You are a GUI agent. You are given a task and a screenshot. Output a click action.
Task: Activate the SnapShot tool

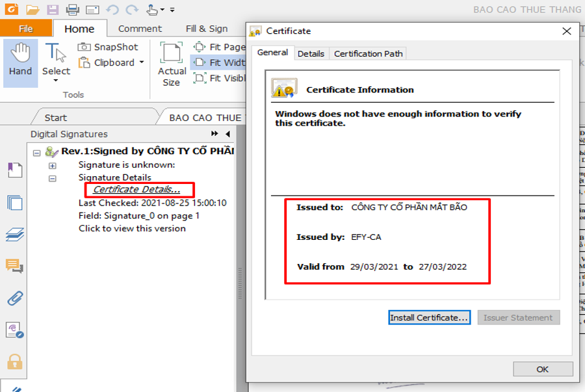108,47
